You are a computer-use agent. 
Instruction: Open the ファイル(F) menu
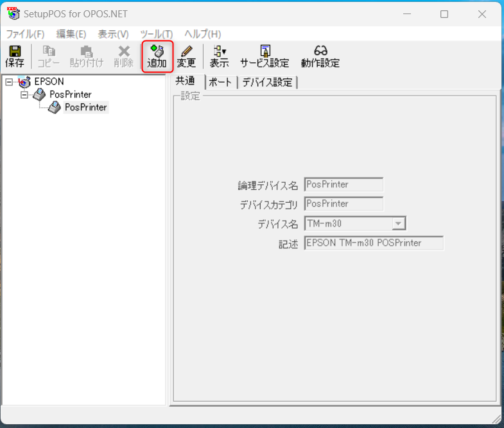click(26, 34)
